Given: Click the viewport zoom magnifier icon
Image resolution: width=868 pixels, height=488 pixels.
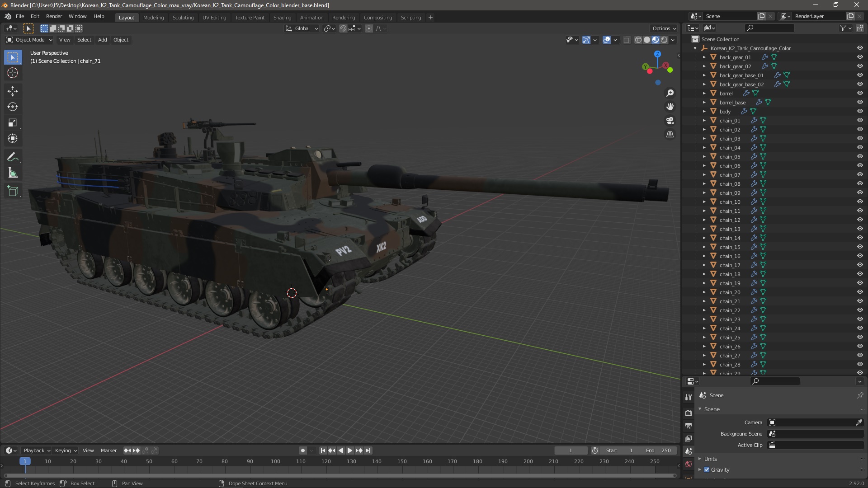Looking at the screenshot, I should click(x=670, y=93).
